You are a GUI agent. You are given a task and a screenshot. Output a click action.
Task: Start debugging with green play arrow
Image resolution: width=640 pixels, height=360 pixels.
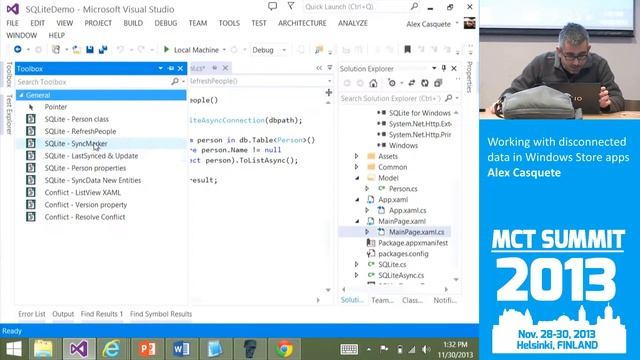coord(166,49)
